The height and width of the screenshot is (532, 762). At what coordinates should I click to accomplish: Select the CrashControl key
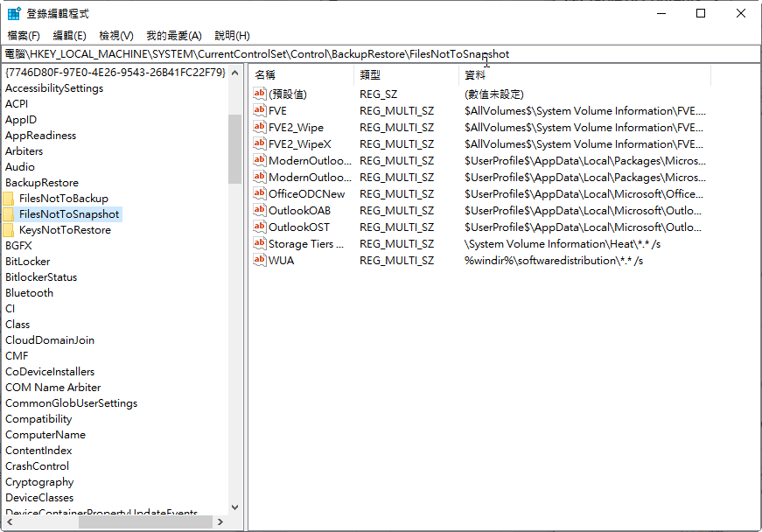click(37, 465)
